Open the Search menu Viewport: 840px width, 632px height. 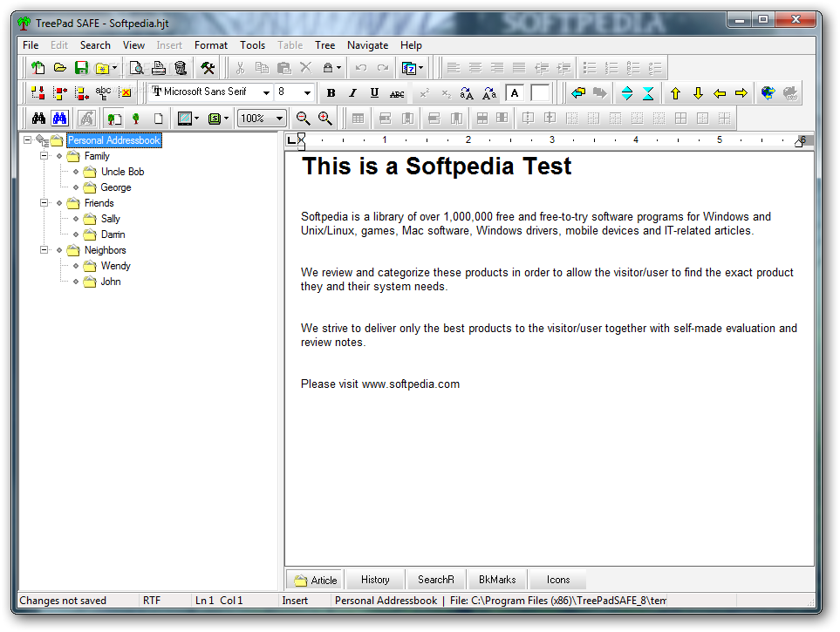95,45
